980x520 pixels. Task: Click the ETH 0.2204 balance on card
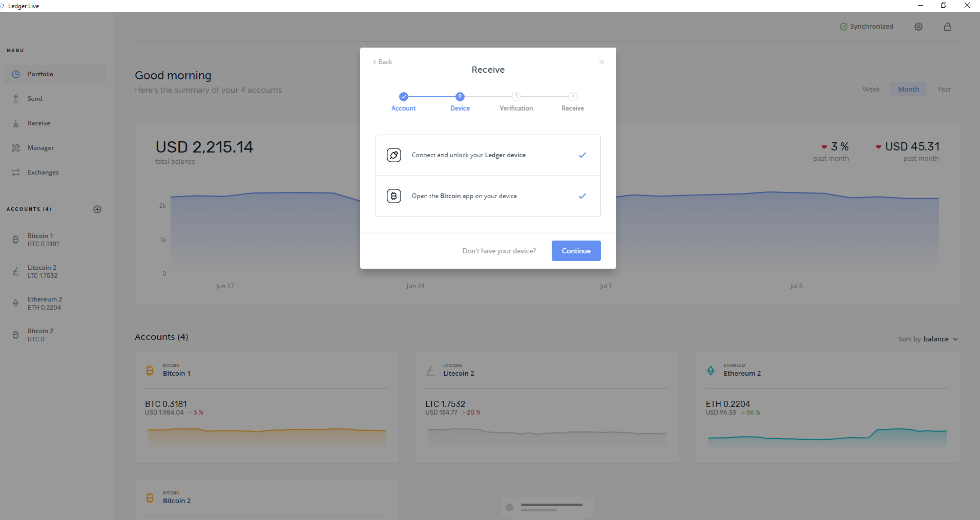point(728,404)
